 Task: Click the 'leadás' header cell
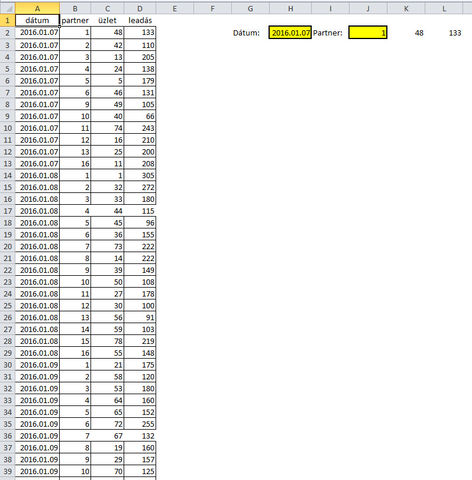tap(140, 20)
